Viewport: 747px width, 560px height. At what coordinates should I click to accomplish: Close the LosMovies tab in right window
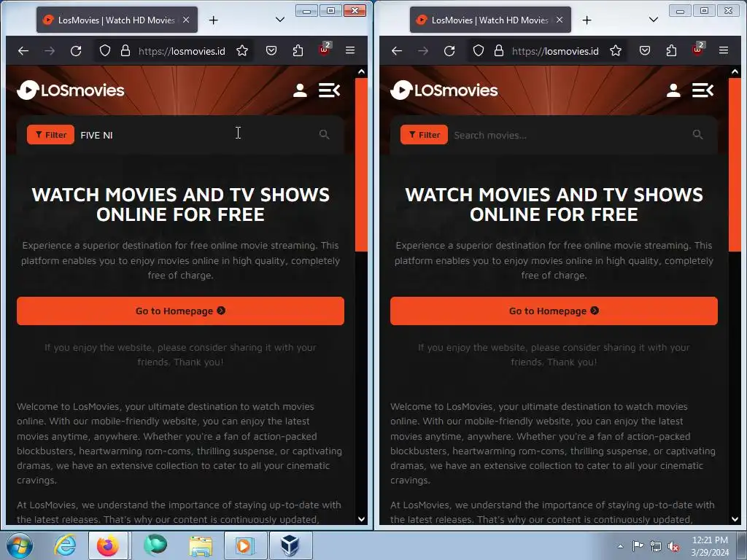coord(560,20)
